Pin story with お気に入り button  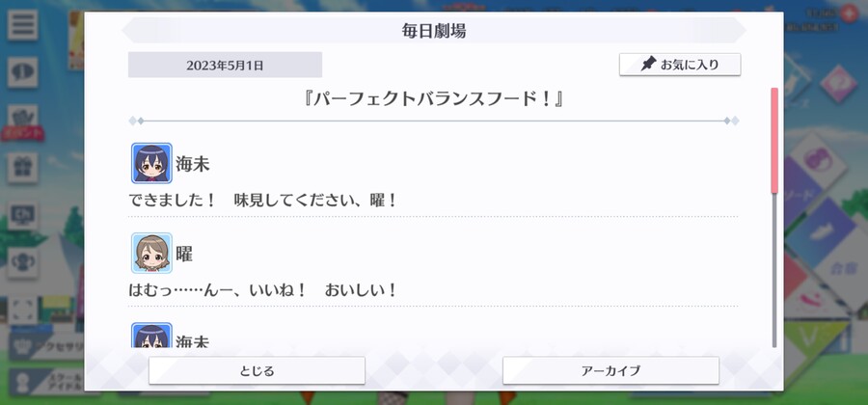[x=680, y=65]
